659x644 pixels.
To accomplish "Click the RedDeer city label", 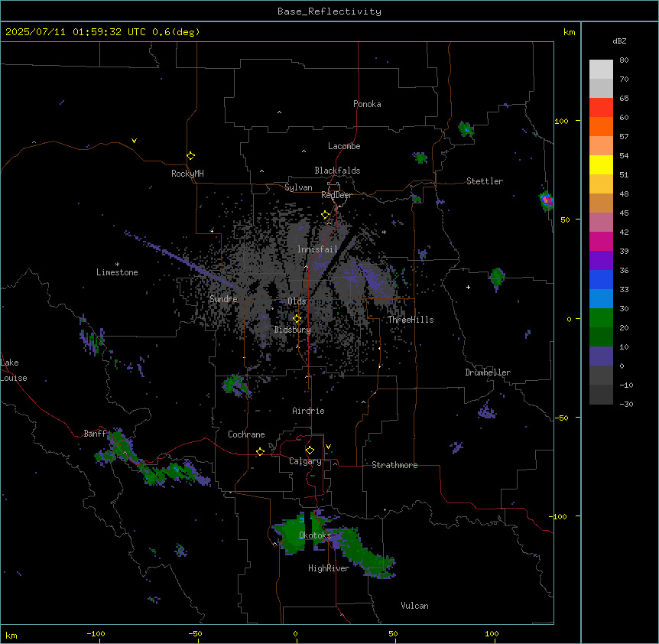I will click(x=336, y=195).
